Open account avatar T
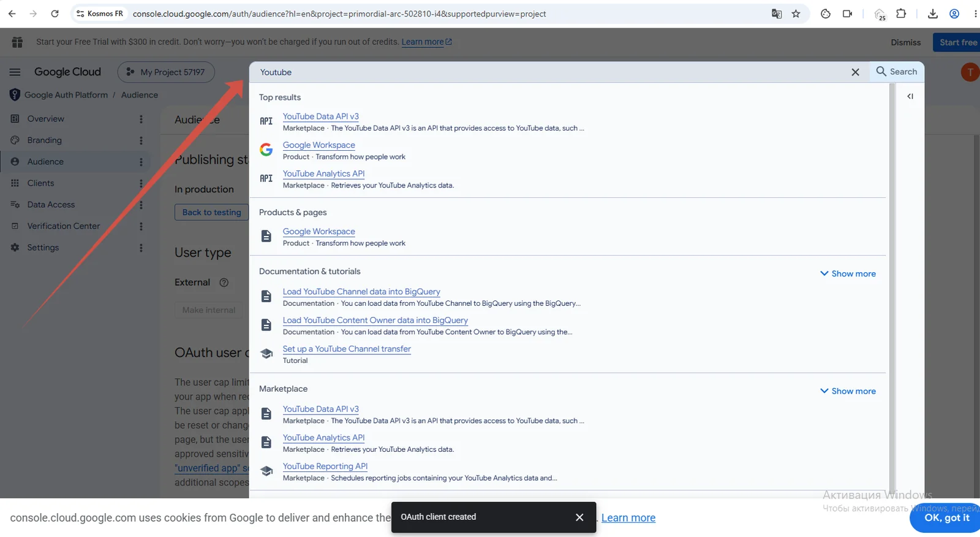This screenshot has width=980, height=537. coord(970,72)
